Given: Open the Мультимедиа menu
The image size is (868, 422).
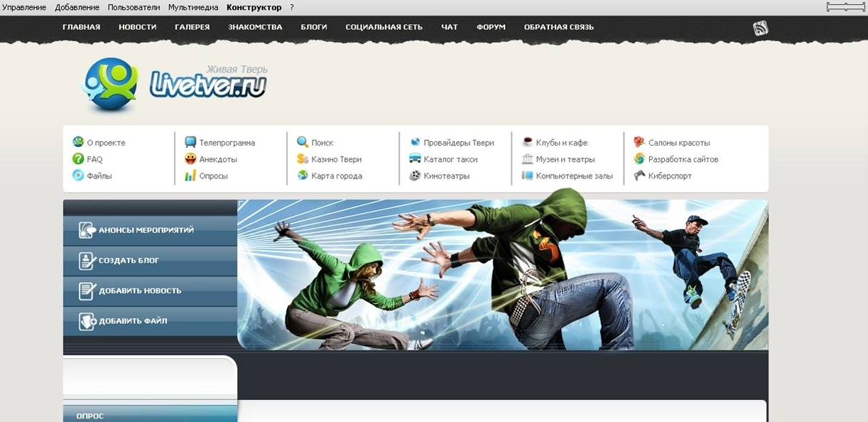Looking at the screenshot, I should (x=193, y=7).
